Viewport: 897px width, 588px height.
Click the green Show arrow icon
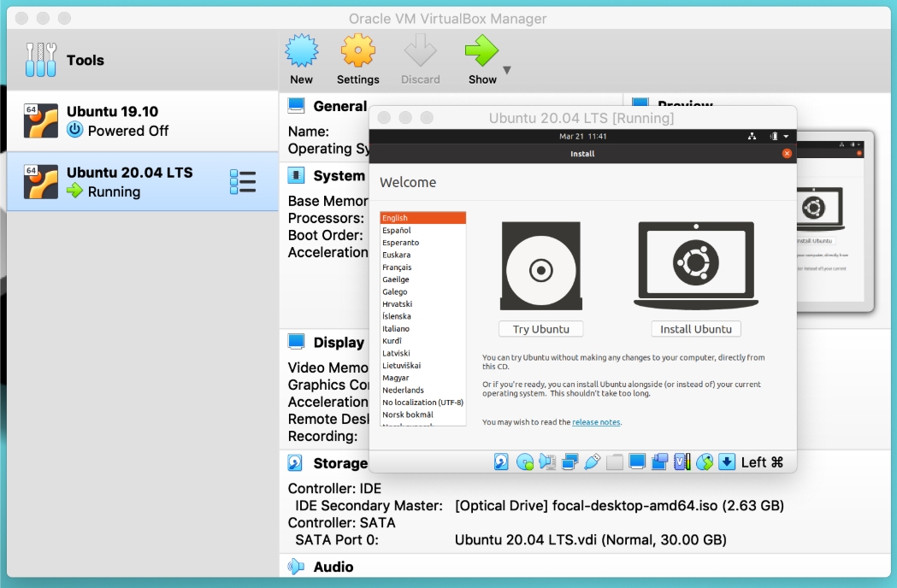pyautogui.click(x=481, y=50)
